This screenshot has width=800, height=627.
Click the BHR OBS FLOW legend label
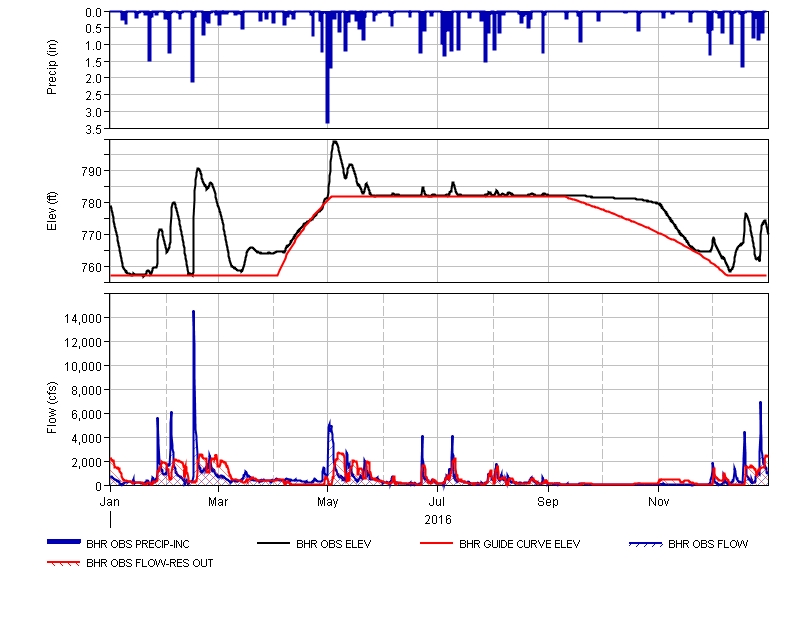coord(708,544)
